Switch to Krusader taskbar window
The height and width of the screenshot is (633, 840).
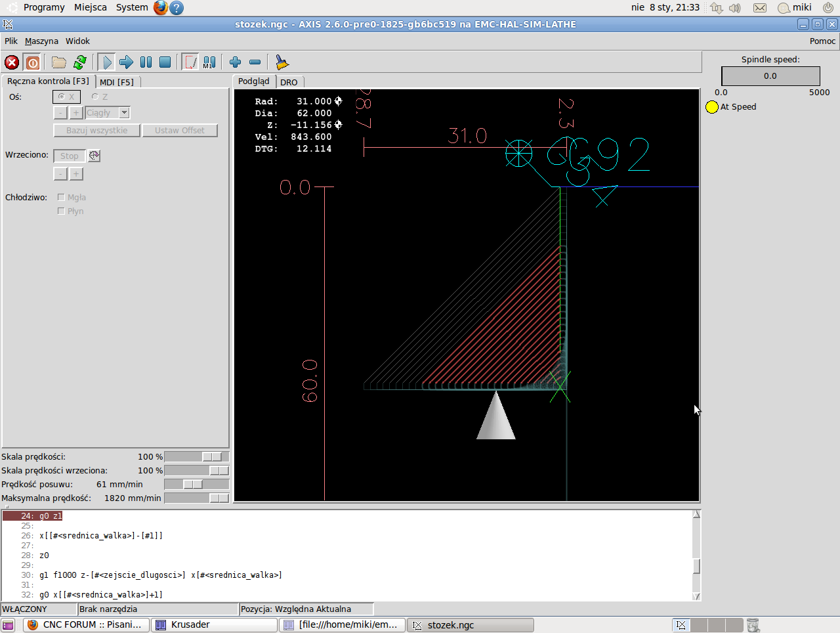tap(215, 625)
